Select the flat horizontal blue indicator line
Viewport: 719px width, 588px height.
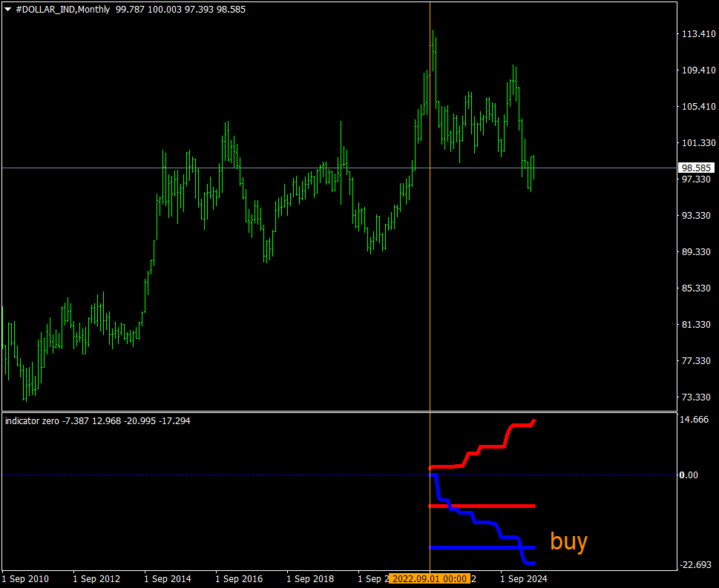tap(475, 547)
